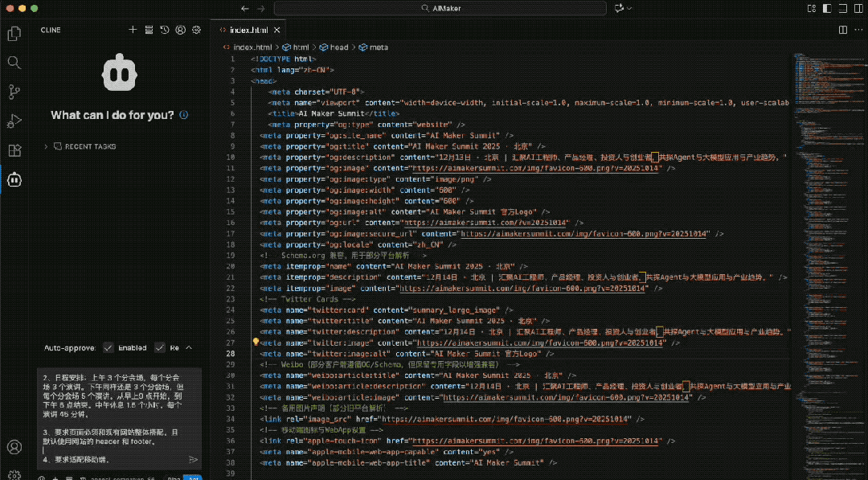The height and width of the screenshot is (480, 868).
Task: Open MCP servers icon in Cline header
Action: tap(149, 30)
